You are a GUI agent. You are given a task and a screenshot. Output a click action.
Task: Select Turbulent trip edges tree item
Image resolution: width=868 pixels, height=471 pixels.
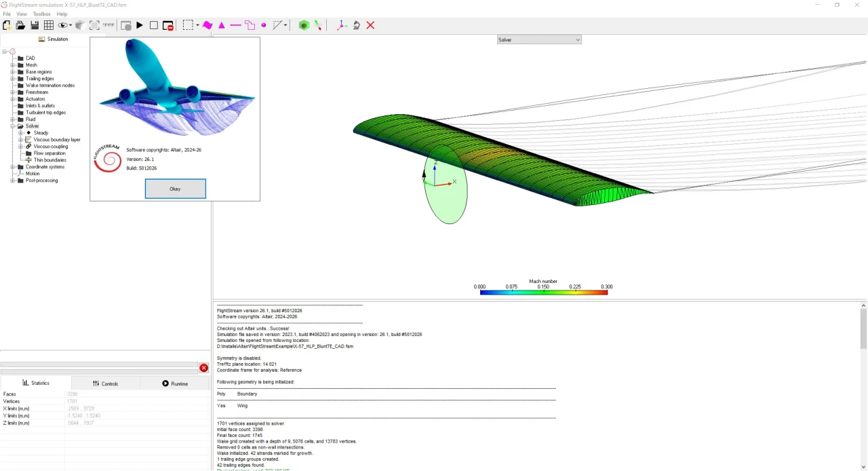[46, 113]
